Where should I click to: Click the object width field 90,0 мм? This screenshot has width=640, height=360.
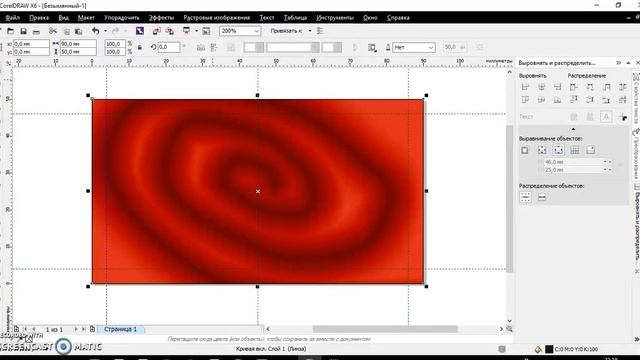(x=78, y=44)
